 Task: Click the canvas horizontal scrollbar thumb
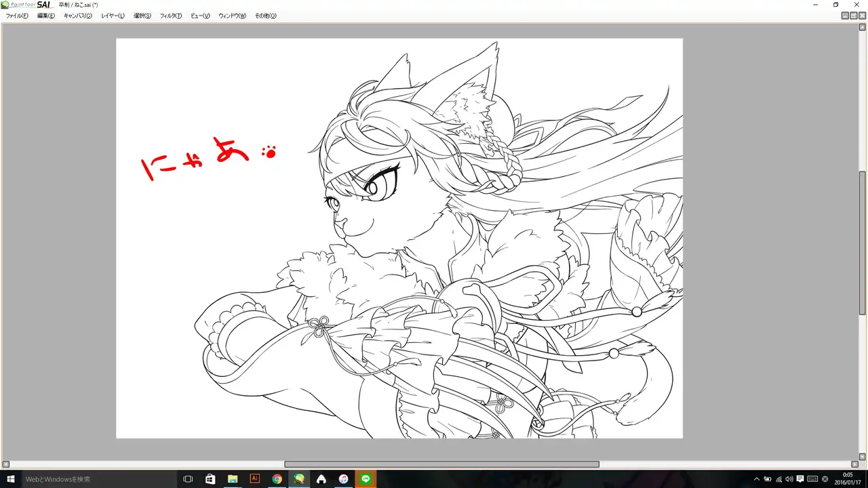tap(441, 464)
